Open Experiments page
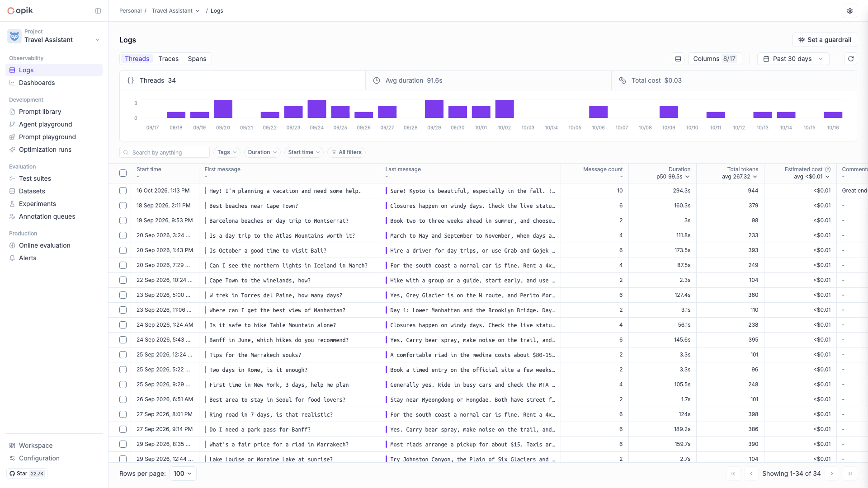Image resolution: width=868 pixels, height=488 pixels. pos(54,204)
